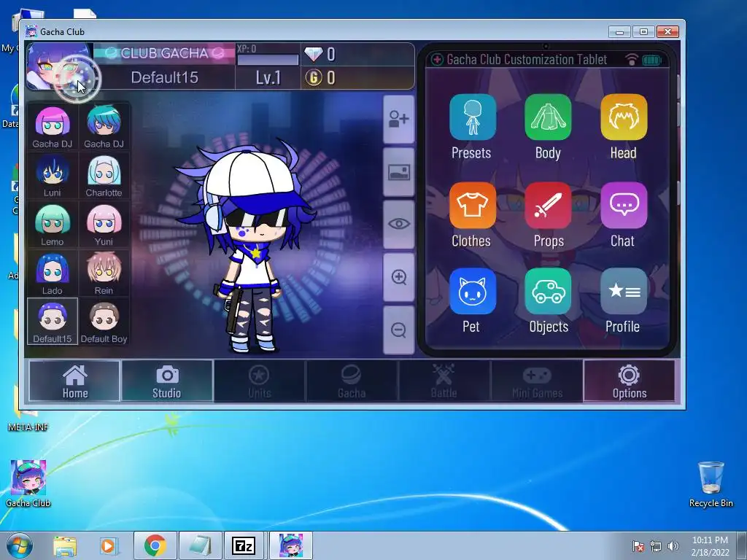Launch Chrome from the taskbar

click(x=155, y=545)
